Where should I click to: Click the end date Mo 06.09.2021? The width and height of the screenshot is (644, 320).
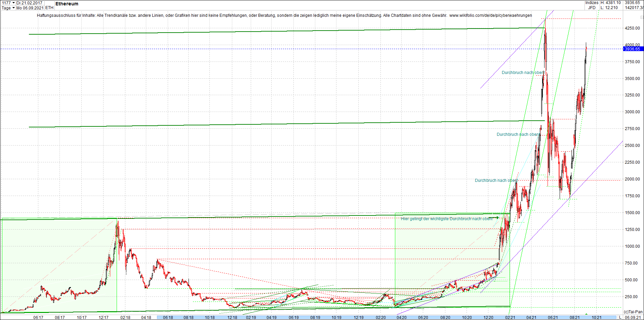coord(30,8)
